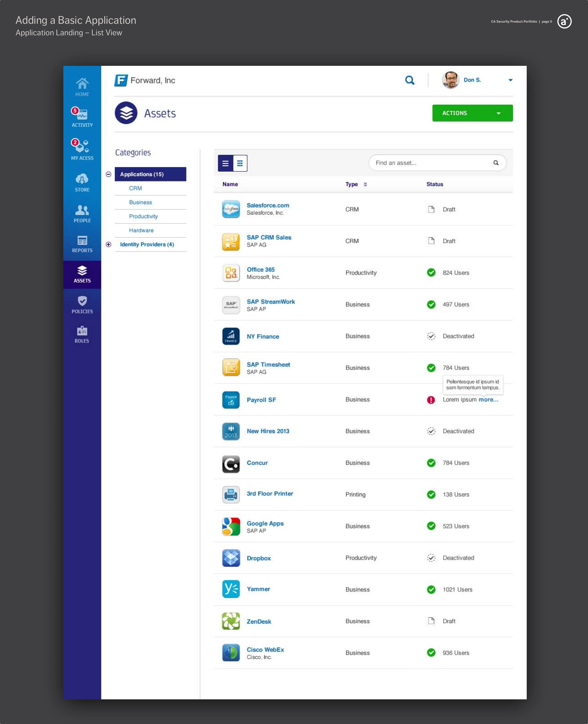The width and height of the screenshot is (588, 724).
Task: Open Office 365 link
Action: click(x=261, y=270)
